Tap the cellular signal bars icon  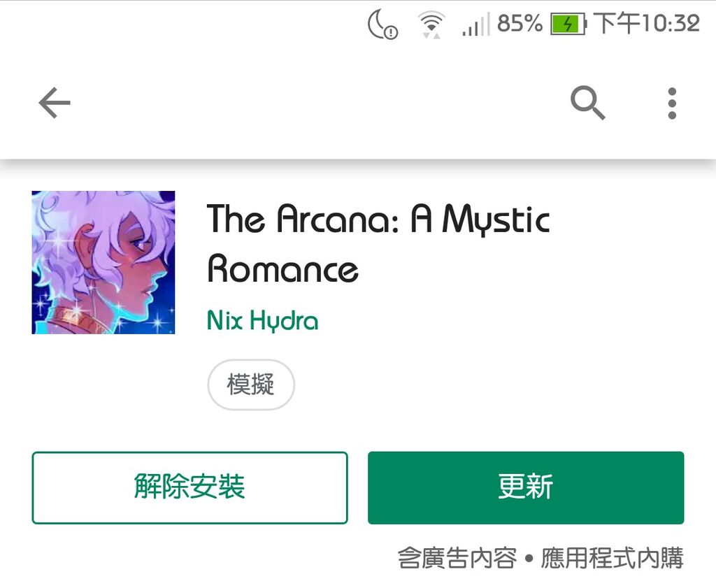click(475, 24)
